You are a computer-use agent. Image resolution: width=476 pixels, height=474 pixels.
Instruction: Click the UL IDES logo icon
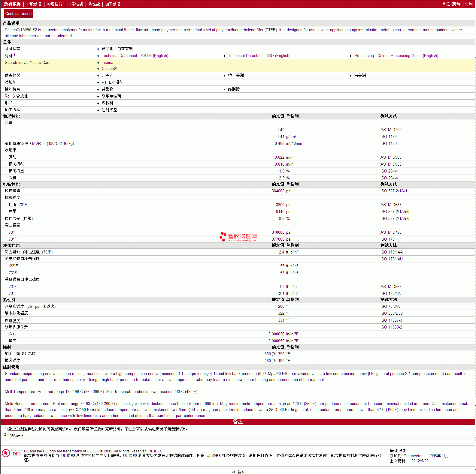pyautogui.click(x=11, y=453)
